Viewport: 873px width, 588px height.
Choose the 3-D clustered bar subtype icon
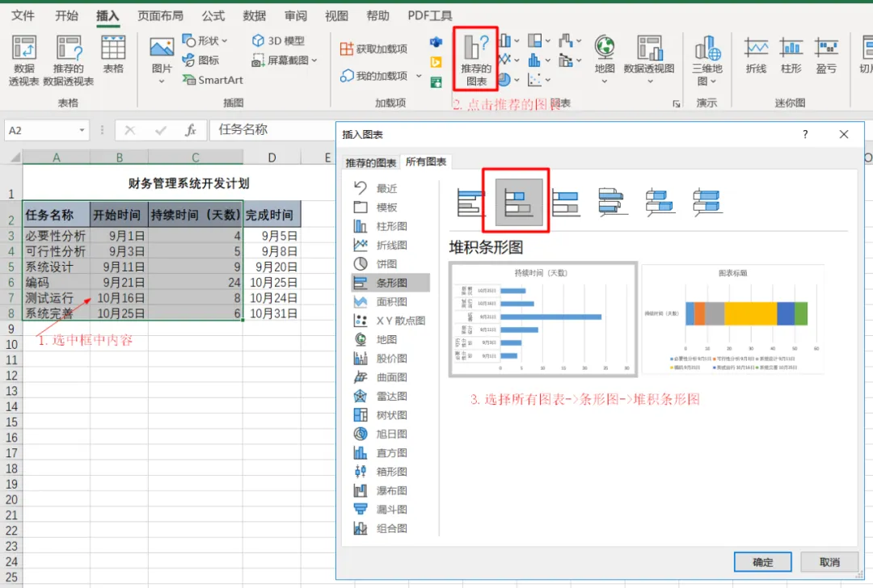point(612,202)
